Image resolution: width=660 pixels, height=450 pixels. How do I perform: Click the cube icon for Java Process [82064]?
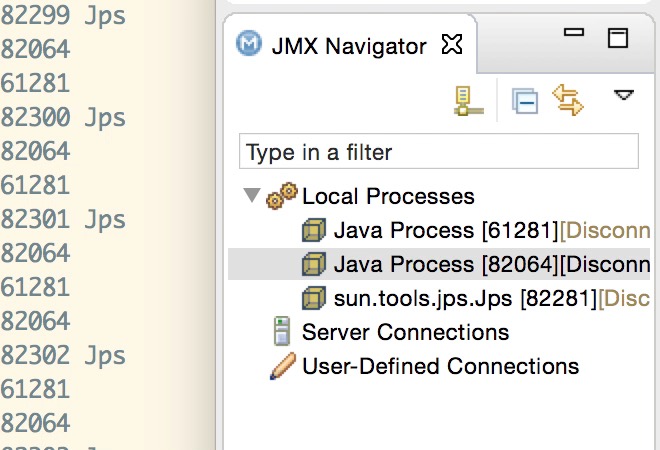coord(314,265)
